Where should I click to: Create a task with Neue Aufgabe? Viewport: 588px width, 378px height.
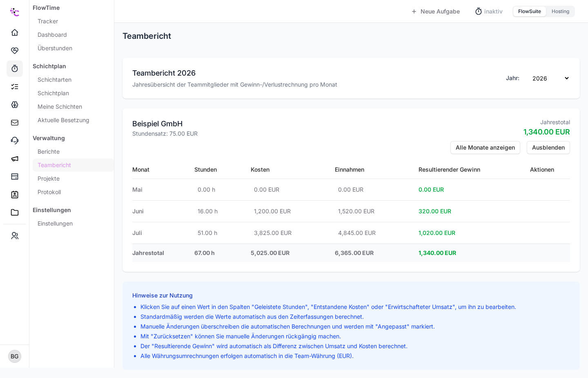(436, 11)
